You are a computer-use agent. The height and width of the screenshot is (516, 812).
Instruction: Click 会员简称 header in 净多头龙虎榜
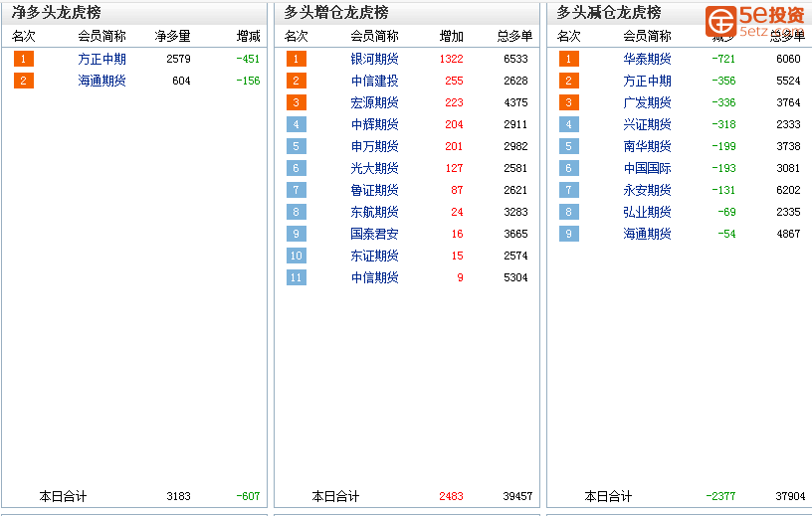coord(102,36)
